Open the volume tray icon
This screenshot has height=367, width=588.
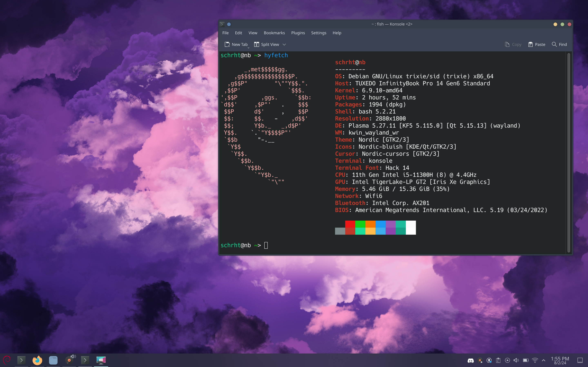click(516, 360)
